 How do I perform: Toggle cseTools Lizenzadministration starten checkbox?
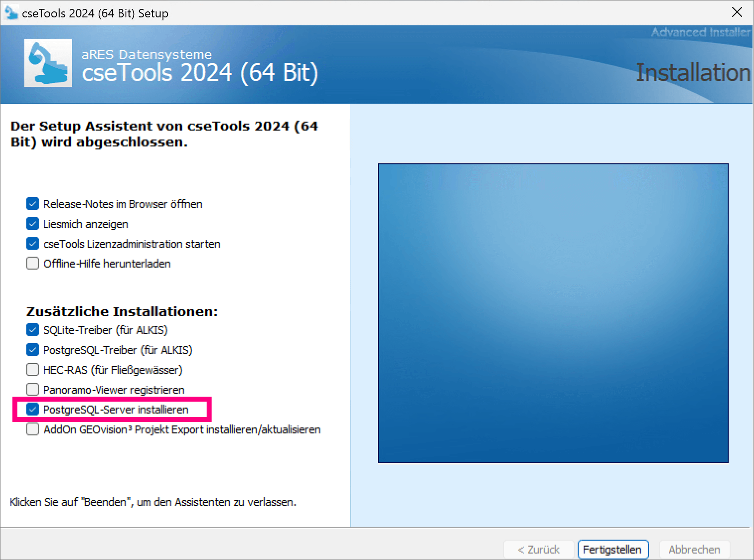(x=33, y=244)
